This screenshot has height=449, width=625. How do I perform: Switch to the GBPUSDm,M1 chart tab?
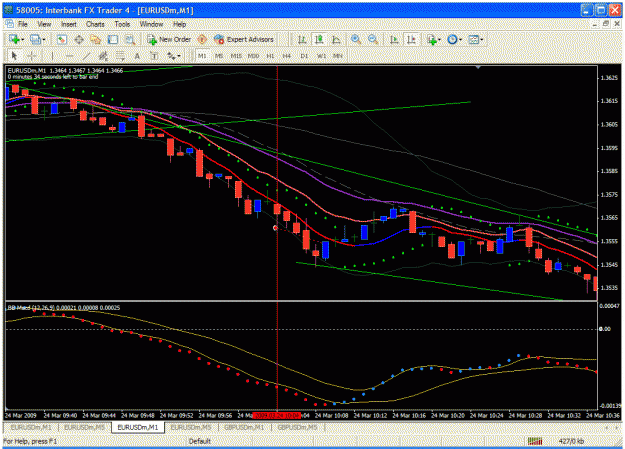click(x=244, y=427)
